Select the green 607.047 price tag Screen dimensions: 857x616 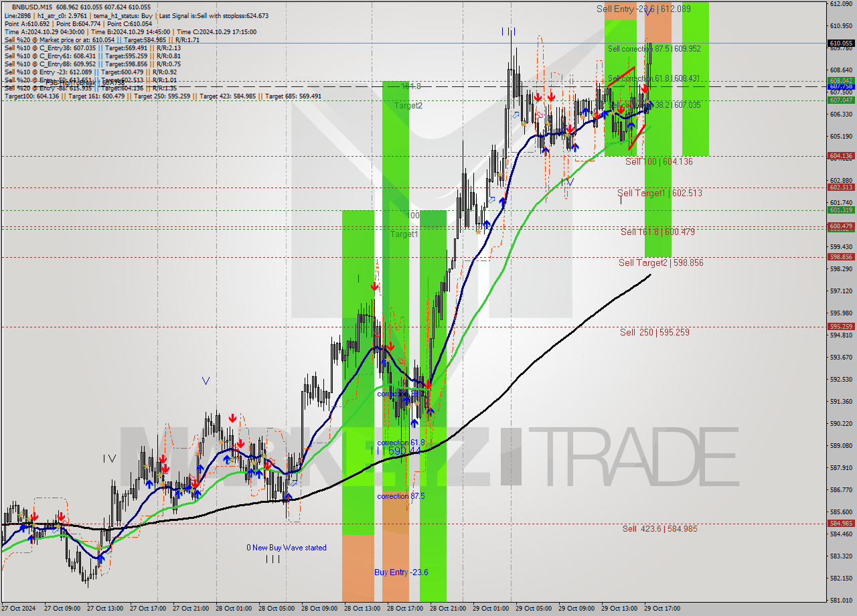(841, 100)
